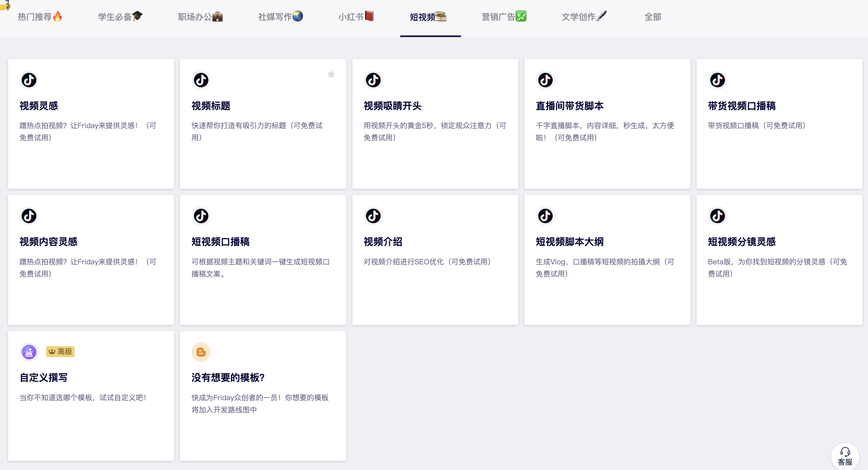Click the 高级 premium badge
This screenshot has width=868, height=470.
click(60, 352)
